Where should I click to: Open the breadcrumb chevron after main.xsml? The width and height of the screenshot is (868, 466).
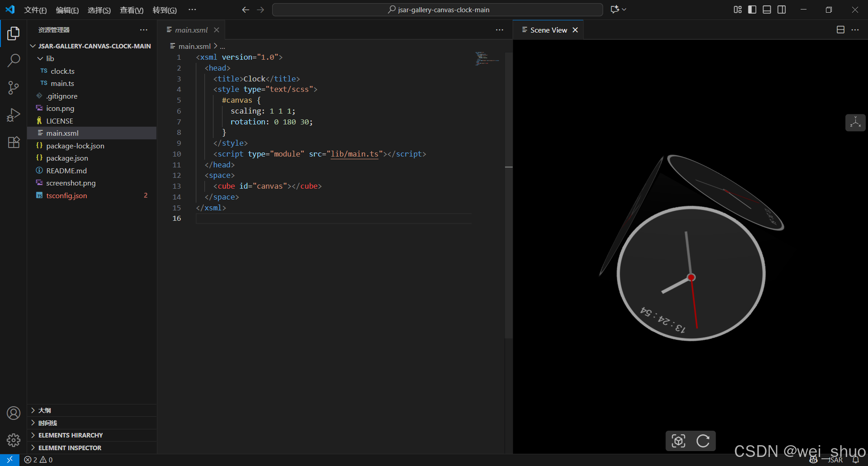(216, 46)
